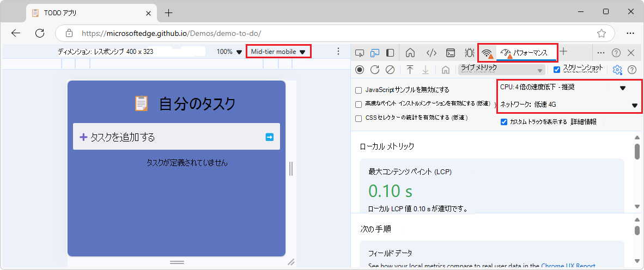Open the browser Settings and more menu
This screenshot has height=270, width=644.
[630, 33]
